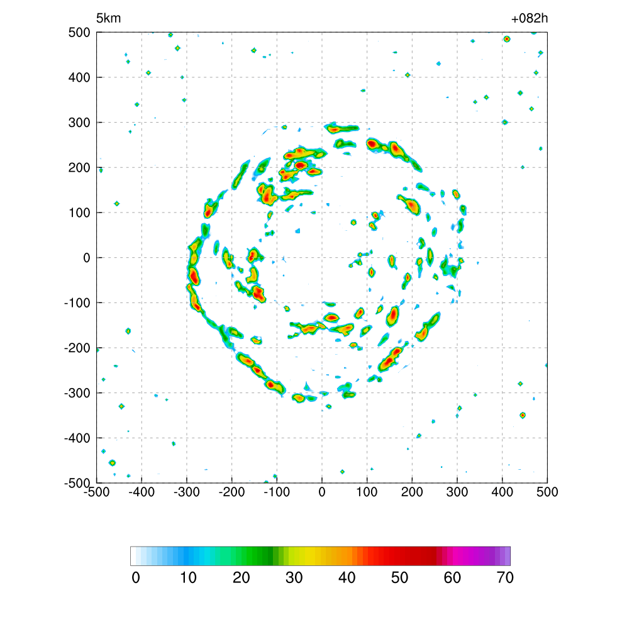Select the y-axis tick label -300
644x644 pixels.
click(x=77, y=393)
